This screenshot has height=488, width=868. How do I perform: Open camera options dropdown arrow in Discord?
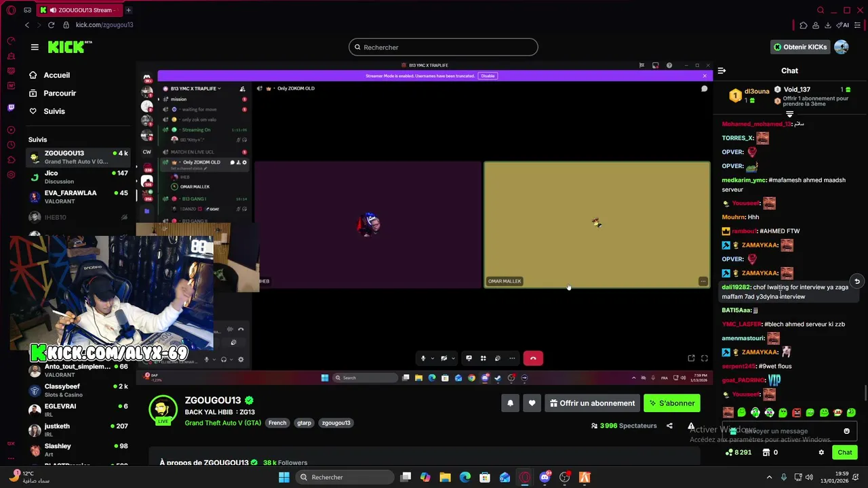(x=454, y=358)
